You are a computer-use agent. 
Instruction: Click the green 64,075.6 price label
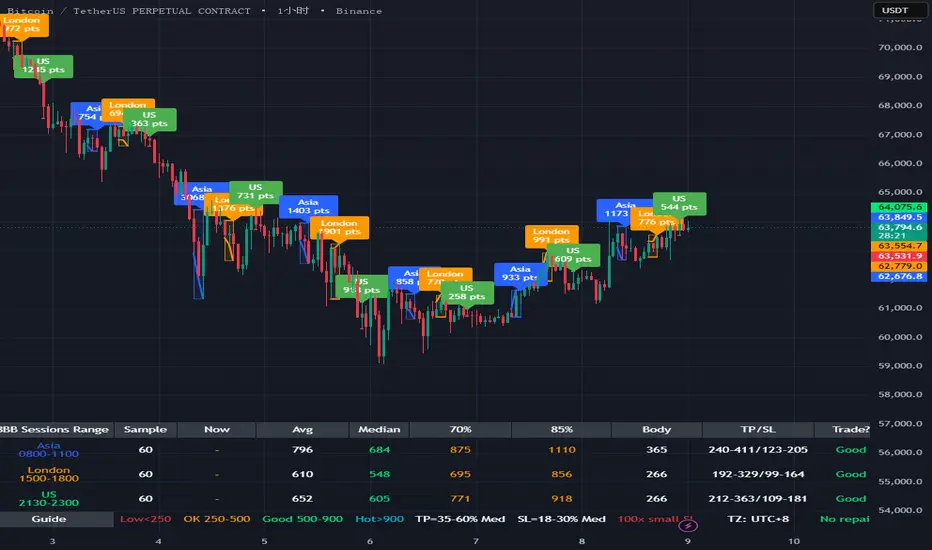899,207
